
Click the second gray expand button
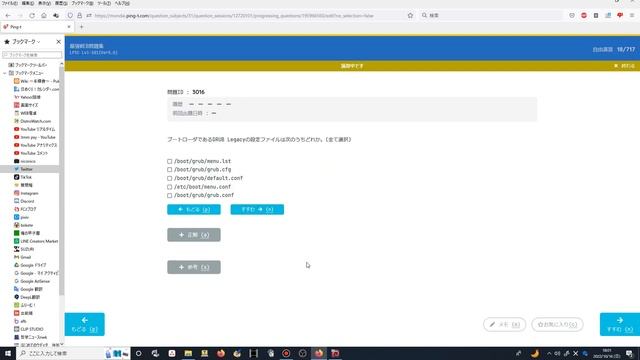click(194, 267)
